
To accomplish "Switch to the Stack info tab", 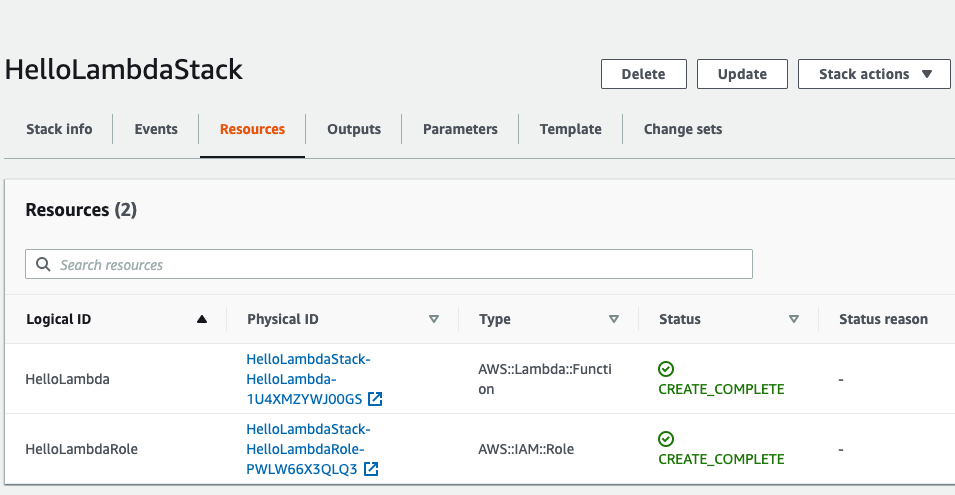I will point(59,129).
